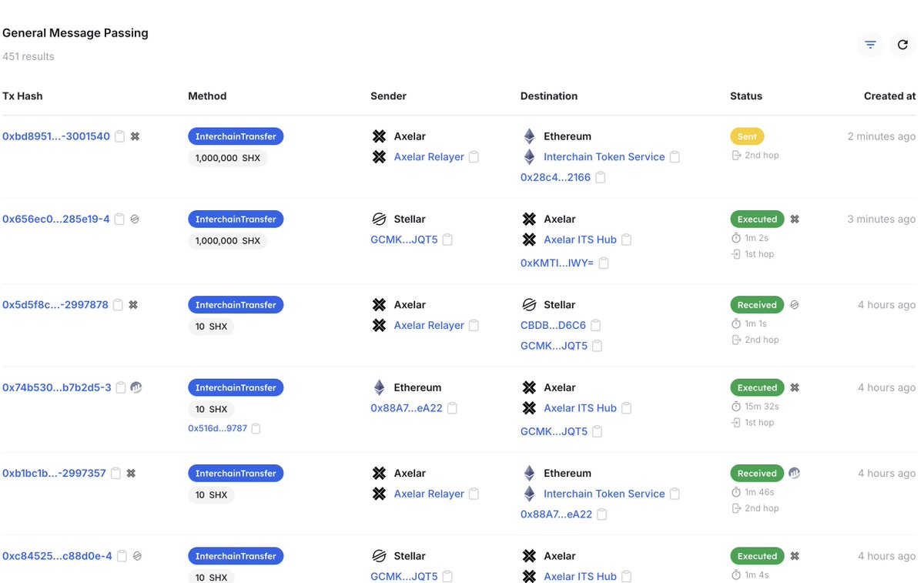Click Stellar explorer icon beside 0xc84525...c88d0e-4
This screenshot has height=583, width=924.
click(137, 556)
